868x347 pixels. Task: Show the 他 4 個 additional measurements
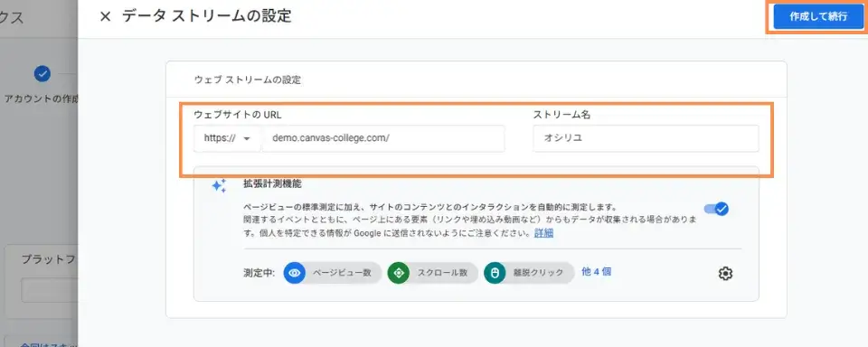[x=596, y=272]
